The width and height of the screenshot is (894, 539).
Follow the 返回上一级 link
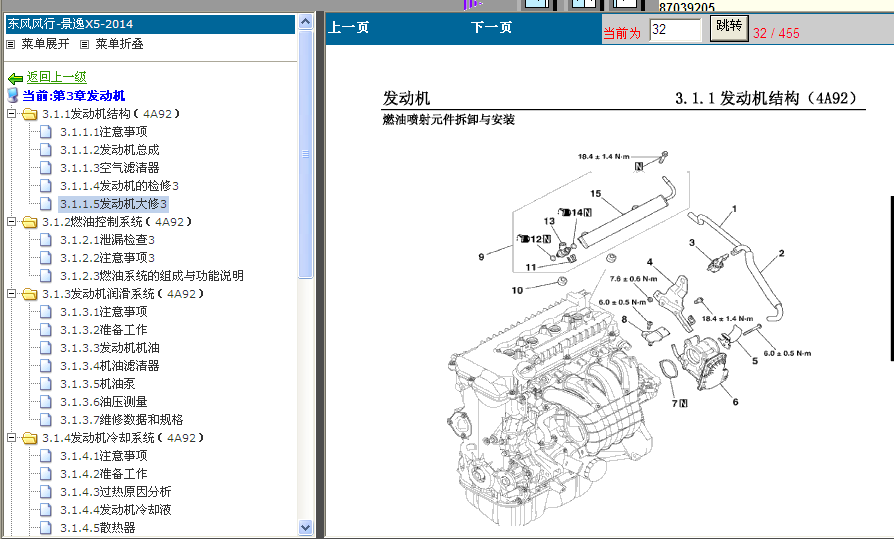pos(56,77)
